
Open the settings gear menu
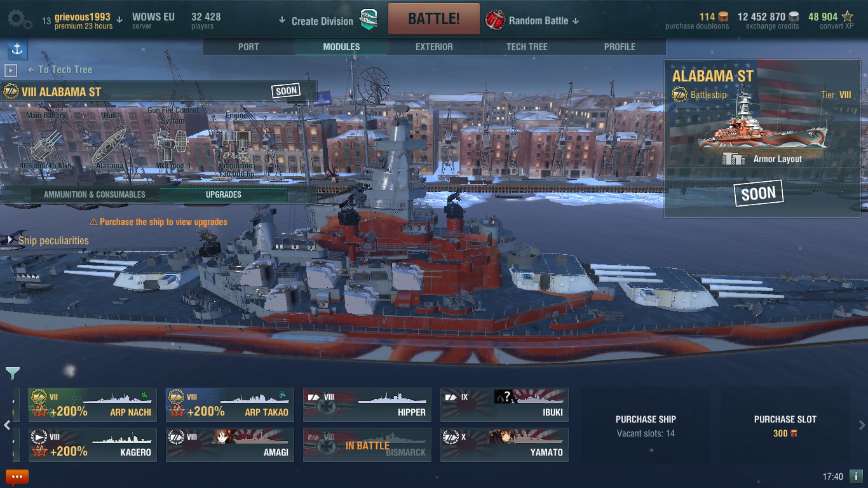[x=18, y=20]
